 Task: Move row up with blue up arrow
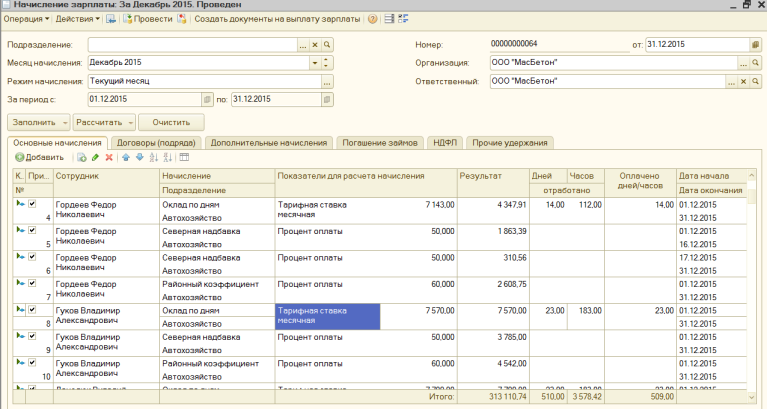point(126,158)
